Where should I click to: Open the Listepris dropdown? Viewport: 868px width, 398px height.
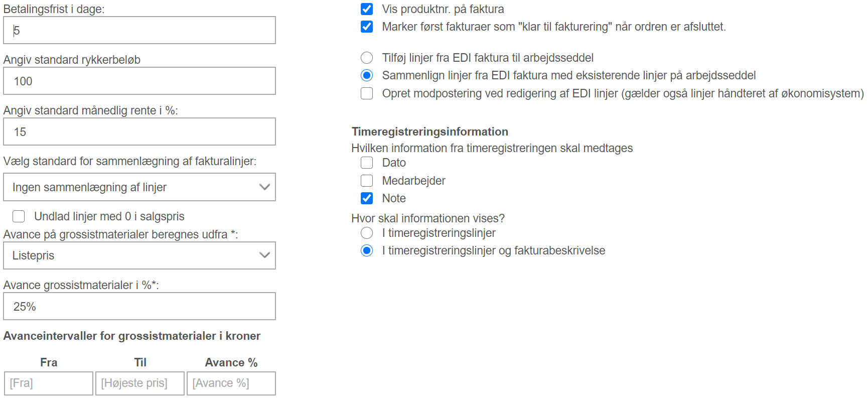click(139, 255)
